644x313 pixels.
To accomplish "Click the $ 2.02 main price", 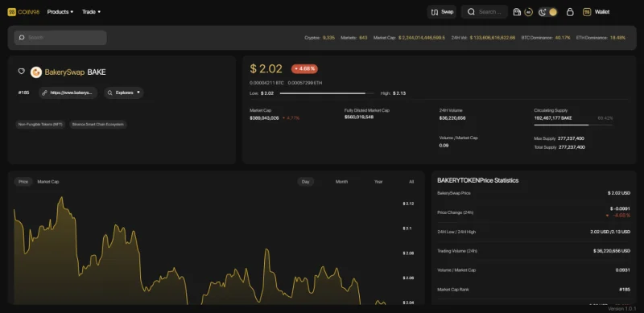I will click(x=266, y=68).
